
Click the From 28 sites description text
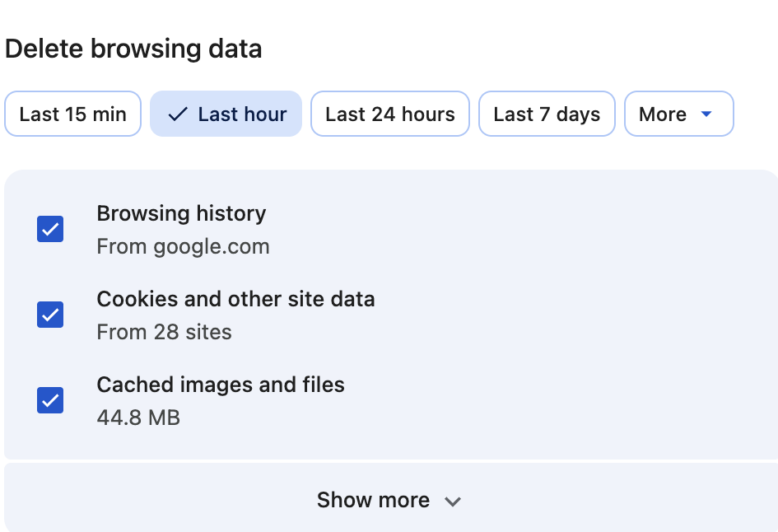(164, 332)
